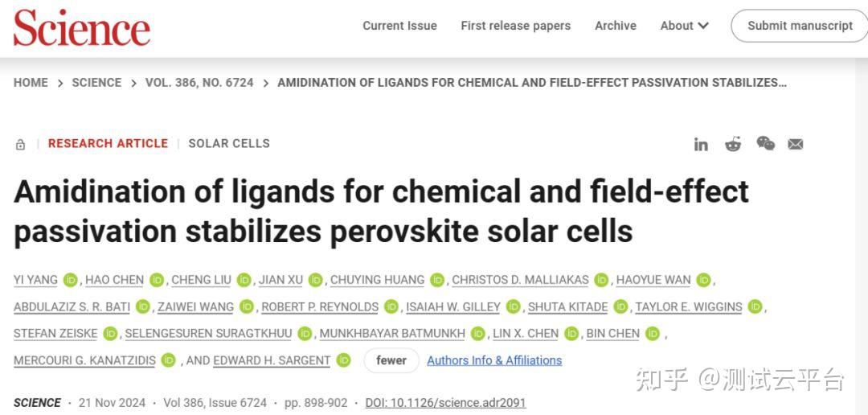Share article on WeChat icon
The image size is (868, 415).
coord(765,144)
